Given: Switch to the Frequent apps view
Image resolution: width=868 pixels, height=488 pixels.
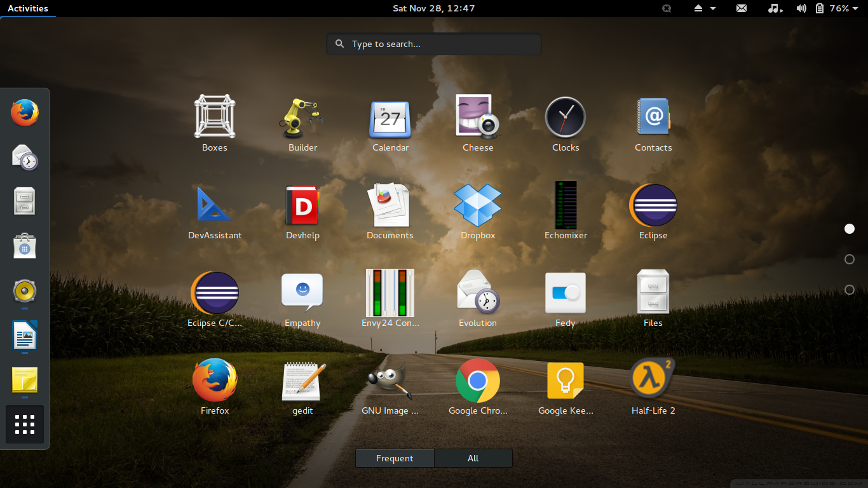Looking at the screenshot, I should 395,458.
